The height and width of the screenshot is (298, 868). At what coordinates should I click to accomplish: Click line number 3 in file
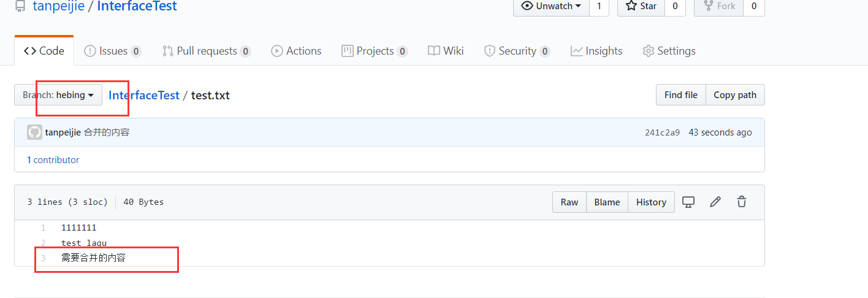44,258
